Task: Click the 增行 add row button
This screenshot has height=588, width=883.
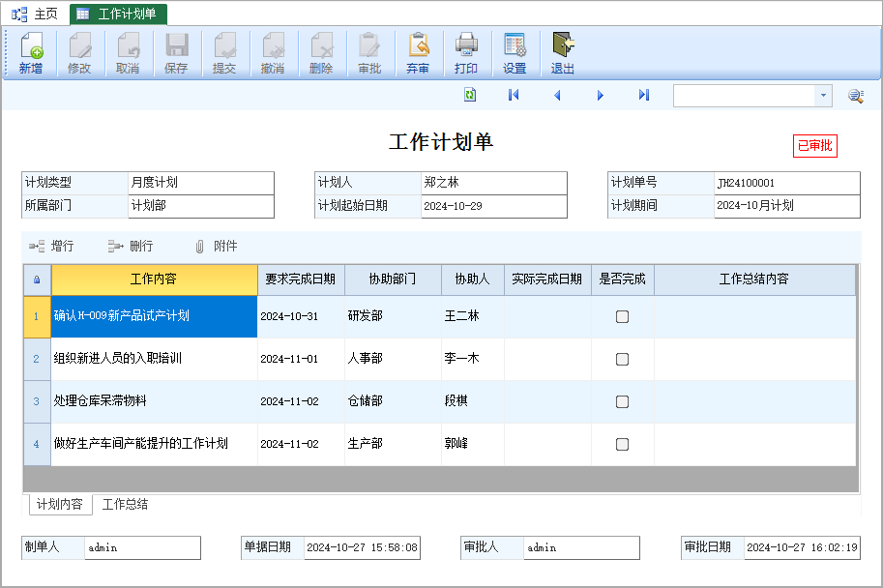Action: point(51,246)
